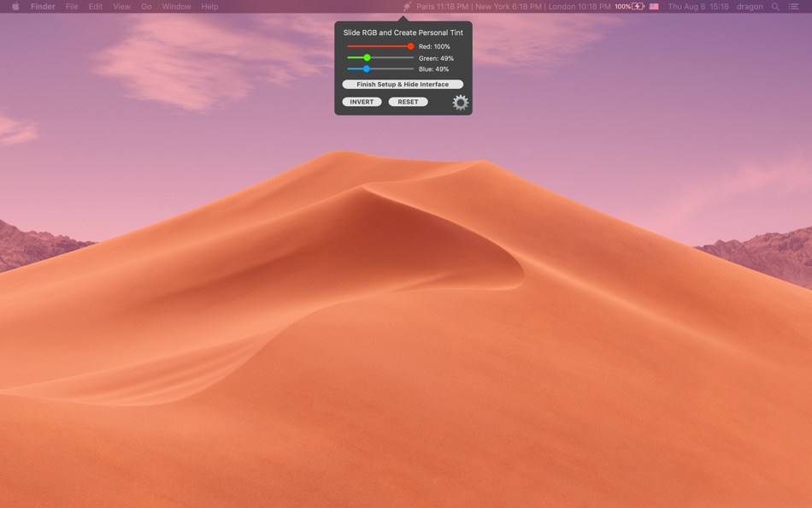Click the tint app menu bar icon
Screen dimensions: 812x508
point(407,7)
